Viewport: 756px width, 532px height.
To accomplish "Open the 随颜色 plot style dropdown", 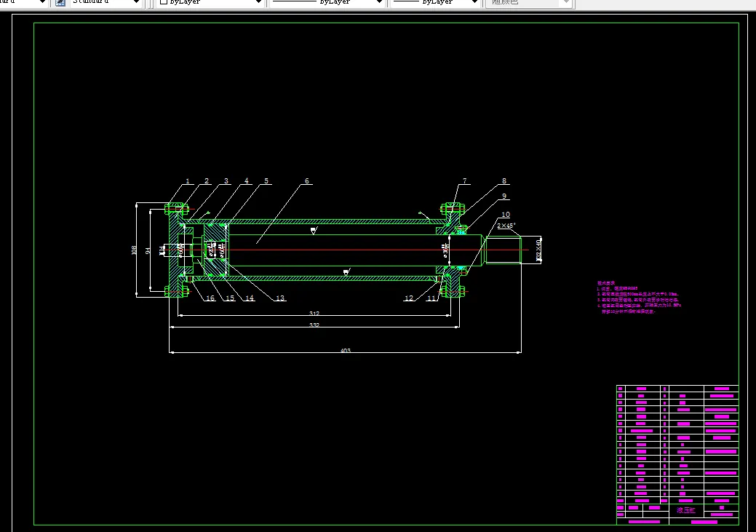I will coord(529,2).
